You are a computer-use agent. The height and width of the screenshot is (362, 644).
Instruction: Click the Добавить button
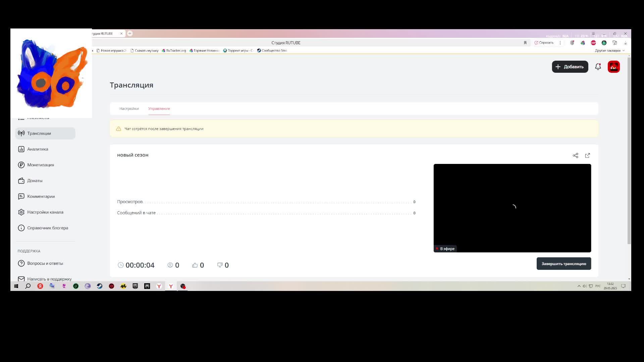pyautogui.click(x=570, y=67)
